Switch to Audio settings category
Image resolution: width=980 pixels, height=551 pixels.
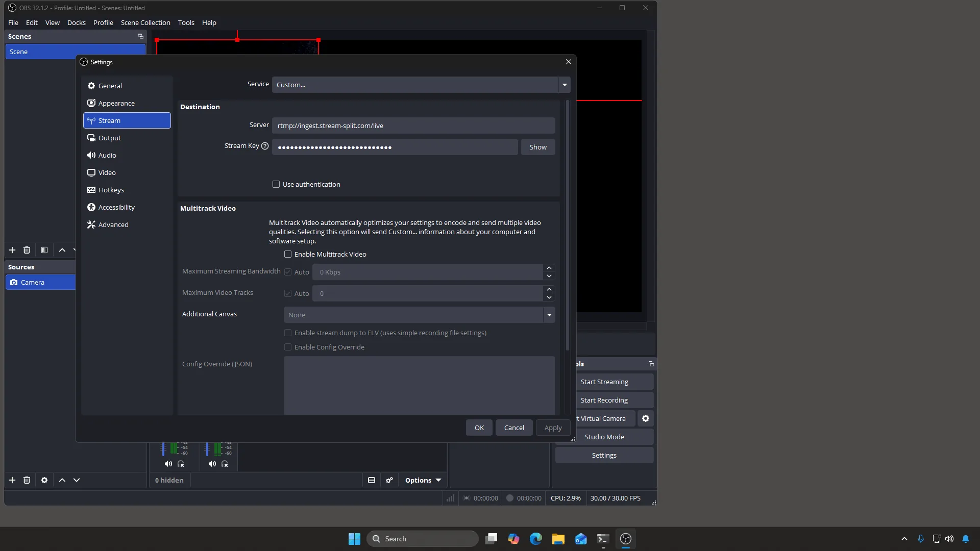coord(127,155)
